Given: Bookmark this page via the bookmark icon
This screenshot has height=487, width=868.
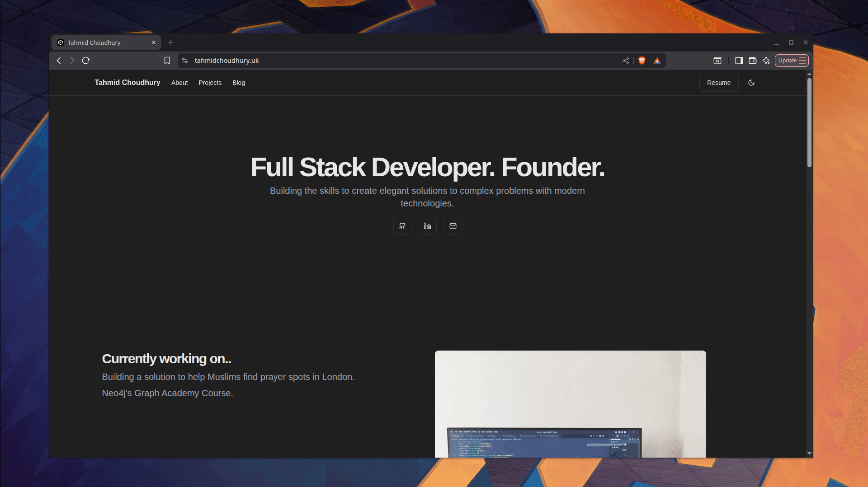Looking at the screenshot, I should pyautogui.click(x=167, y=60).
